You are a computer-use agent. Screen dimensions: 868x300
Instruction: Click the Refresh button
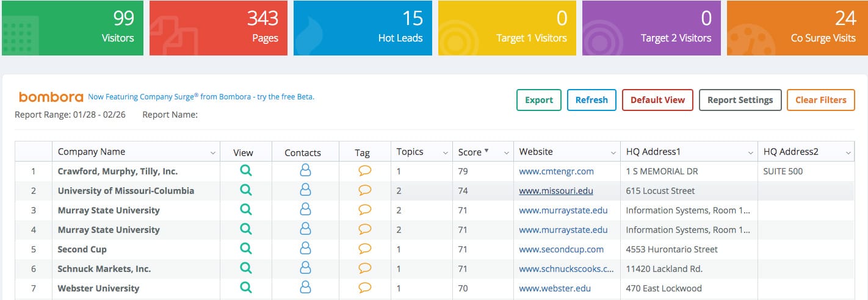click(591, 100)
